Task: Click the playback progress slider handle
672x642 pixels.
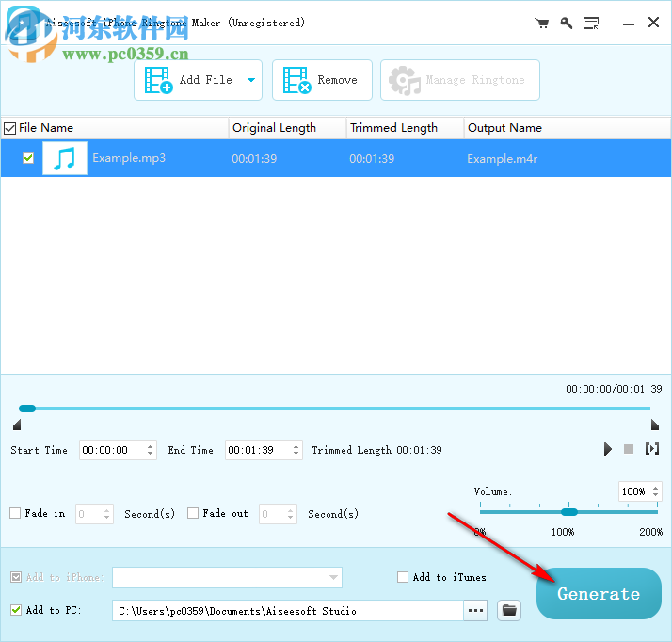Action: click(x=27, y=409)
